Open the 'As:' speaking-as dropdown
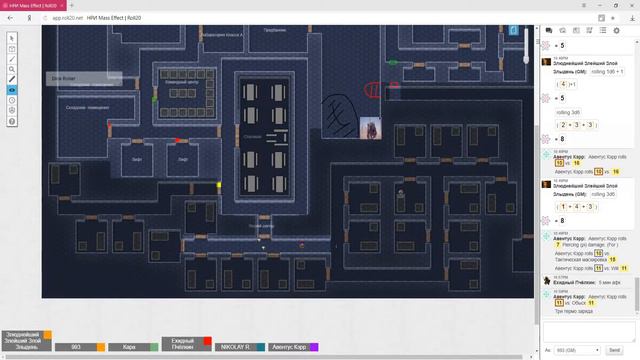 point(577,350)
